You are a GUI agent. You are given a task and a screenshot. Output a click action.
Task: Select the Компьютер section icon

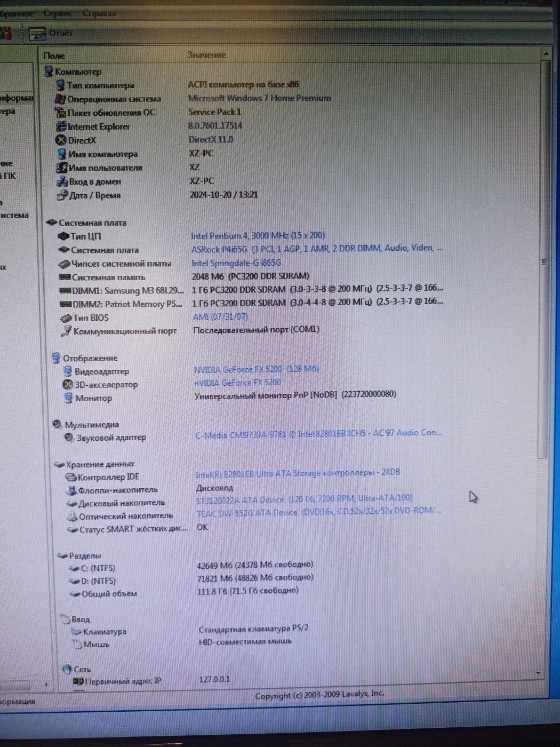tap(49, 71)
